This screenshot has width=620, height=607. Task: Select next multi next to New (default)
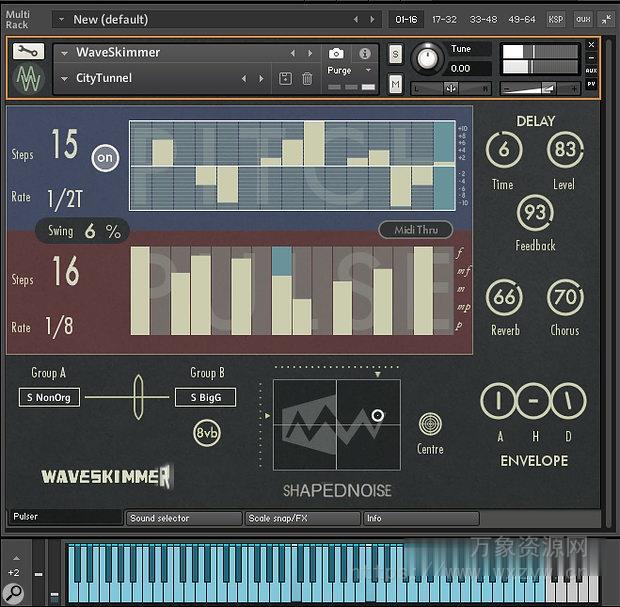tap(372, 19)
